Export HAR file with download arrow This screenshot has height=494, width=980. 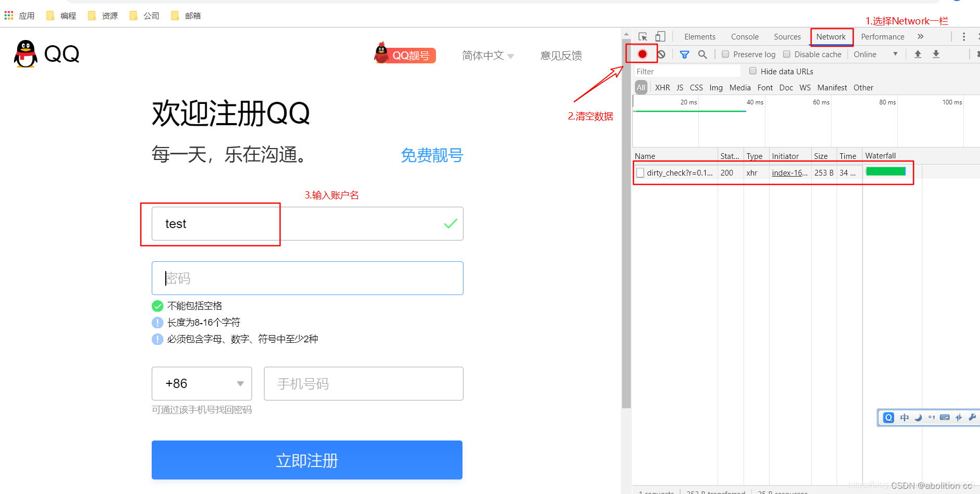click(x=936, y=54)
